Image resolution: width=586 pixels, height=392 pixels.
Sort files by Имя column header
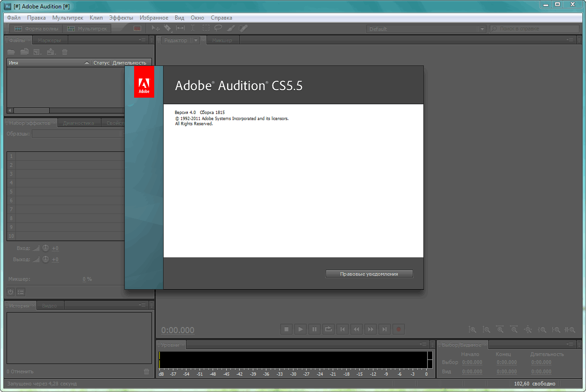coord(47,63)
